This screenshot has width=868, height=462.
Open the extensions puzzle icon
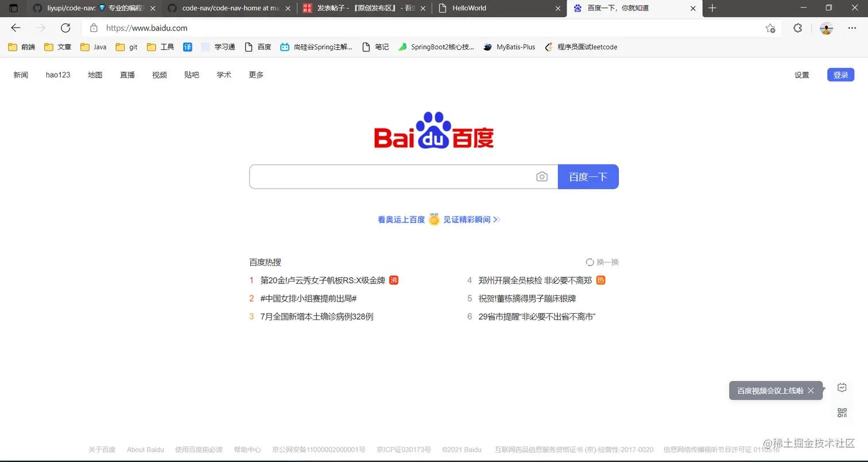click(x=797, y=28)
